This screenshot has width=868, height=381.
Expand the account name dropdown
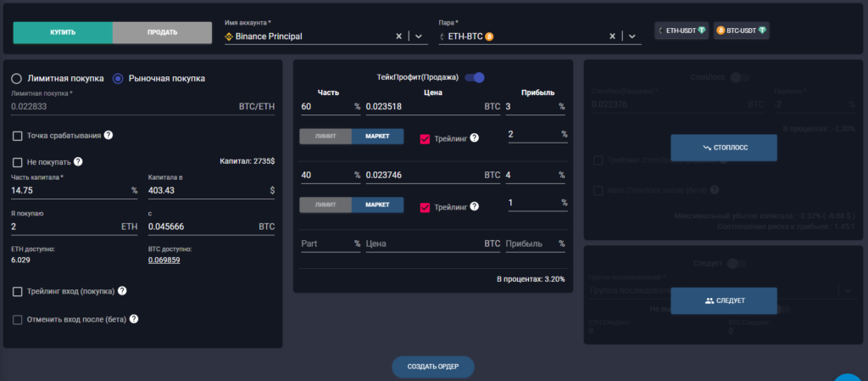(x=419, y=36)
